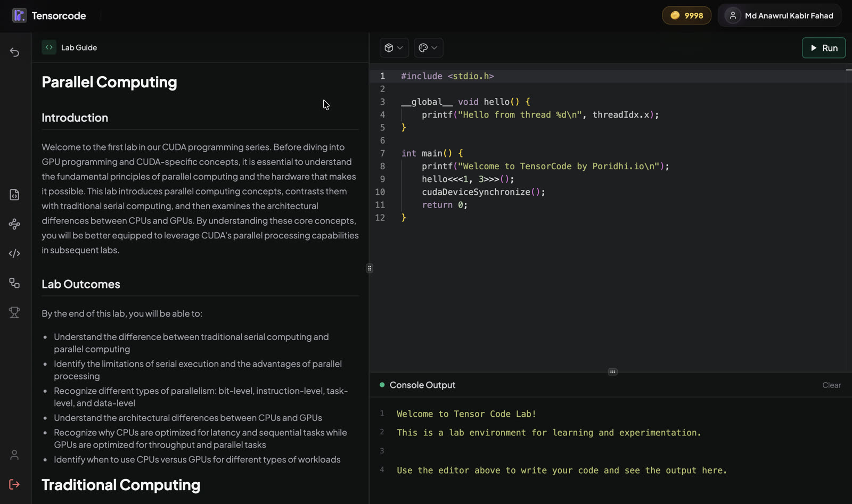The width and height of the screenshot is (852, 504).
Task: Click the "Use the editor above" console line
Action: click(562, 470)
